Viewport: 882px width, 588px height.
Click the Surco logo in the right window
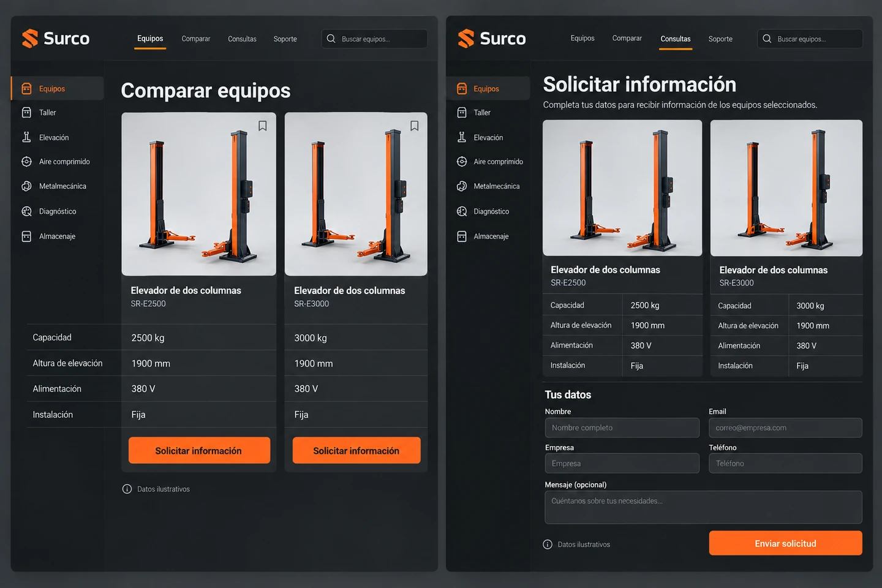click(x=492, y=39)
